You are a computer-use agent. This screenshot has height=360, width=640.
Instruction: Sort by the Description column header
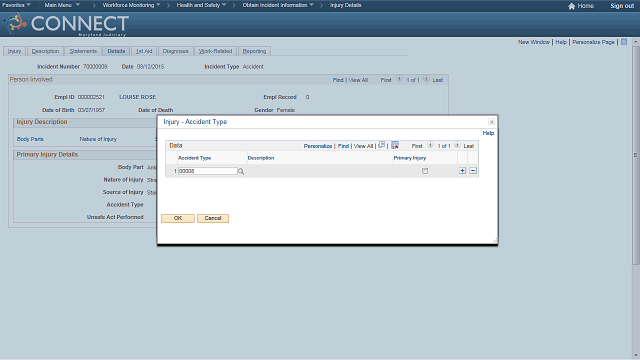coord(261,158)
